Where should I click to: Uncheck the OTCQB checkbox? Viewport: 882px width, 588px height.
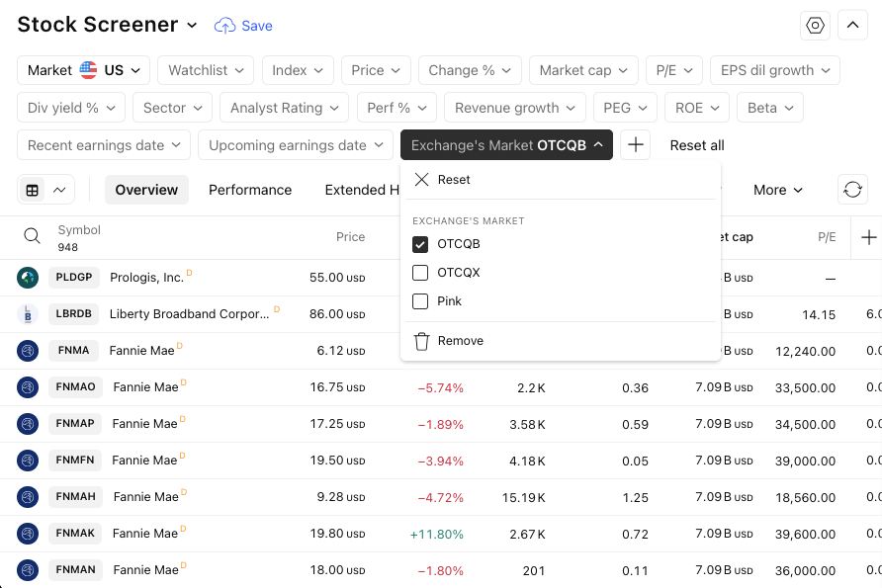click(420, 244)
